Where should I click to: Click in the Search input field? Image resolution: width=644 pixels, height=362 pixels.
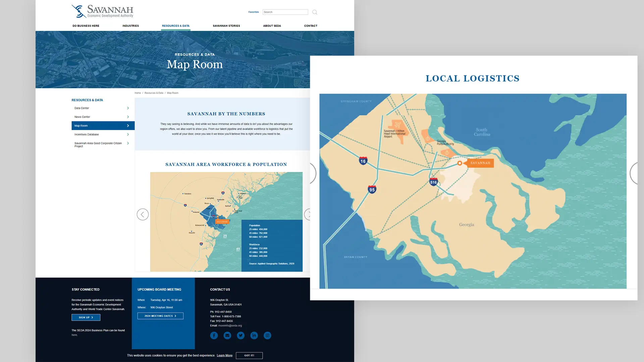coord(285,12)
